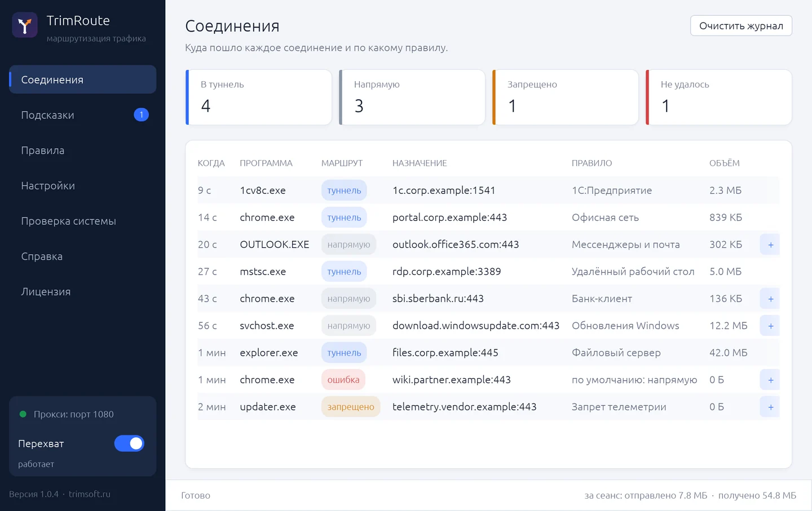This screenshot has width=812, height=511.
Task: Click the TrimRoute logo icon
Action: pos(25,25)
